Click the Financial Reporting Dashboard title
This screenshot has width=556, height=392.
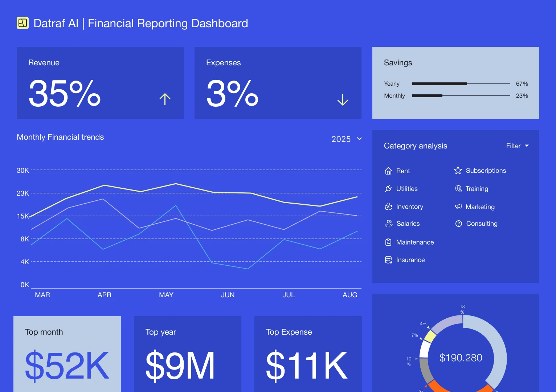[x=168, y=23]
